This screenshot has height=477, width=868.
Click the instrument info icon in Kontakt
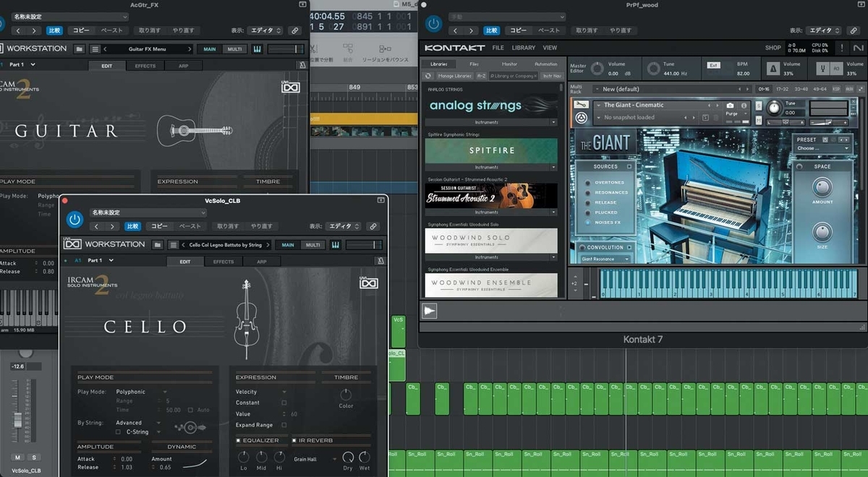[744, 106]
